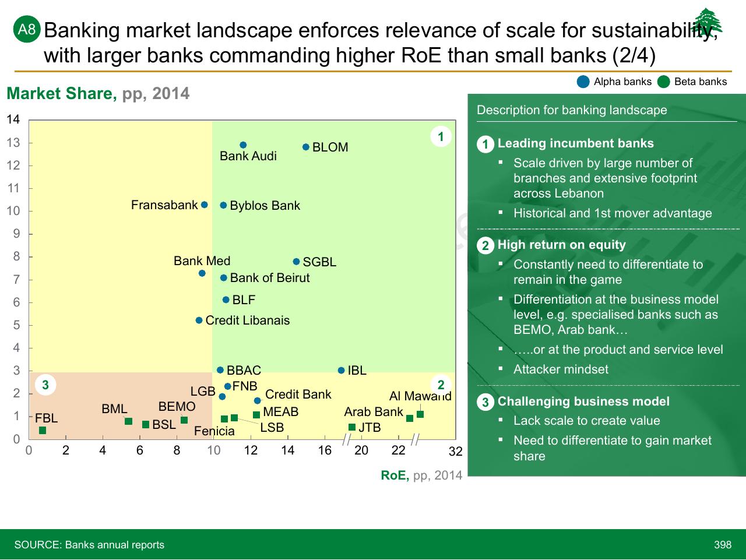Click the RoE axis title

click(421, 476)
